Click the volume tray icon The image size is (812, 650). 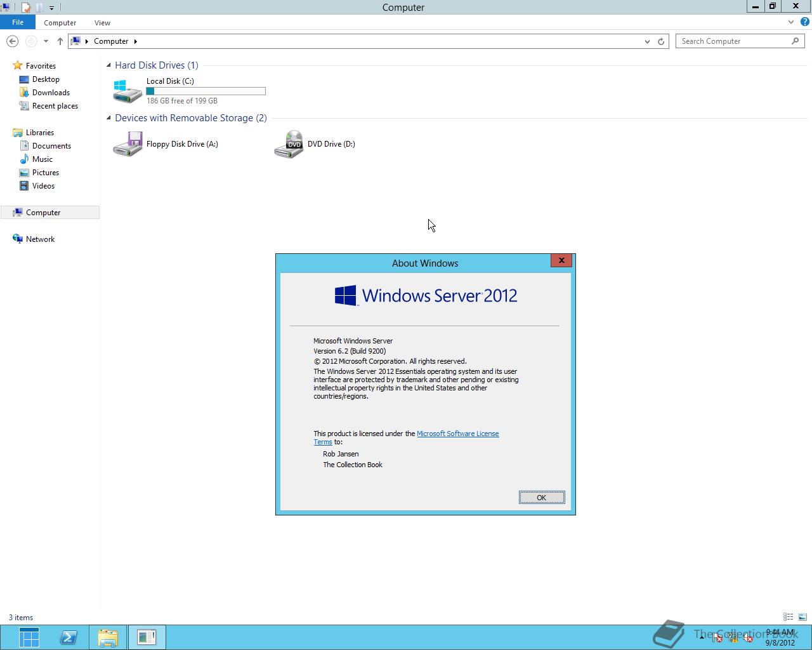pos(748,638)
